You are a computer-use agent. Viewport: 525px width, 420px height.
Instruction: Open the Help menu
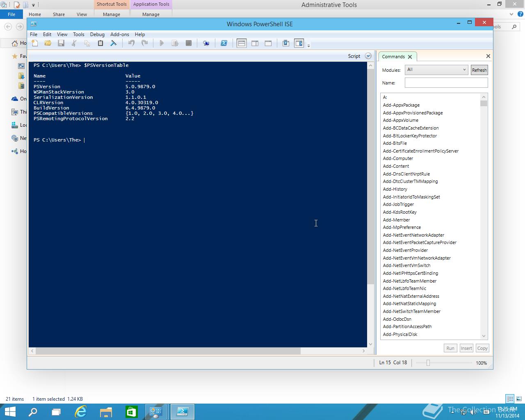coord(140,34)
